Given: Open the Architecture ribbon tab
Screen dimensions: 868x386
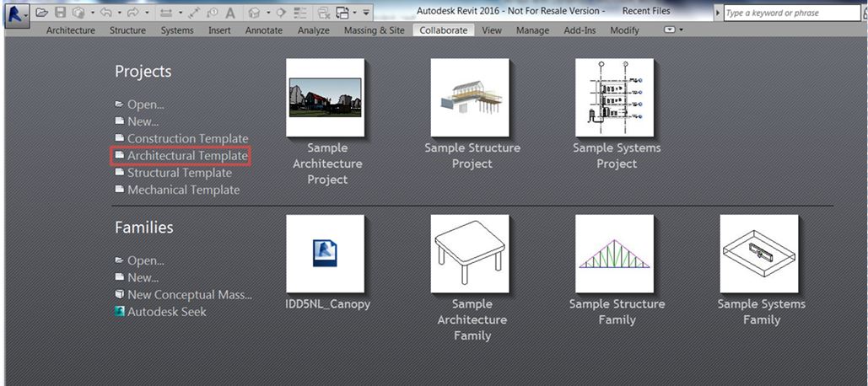Looking at the screenshot, I should [x=70, y=30].
